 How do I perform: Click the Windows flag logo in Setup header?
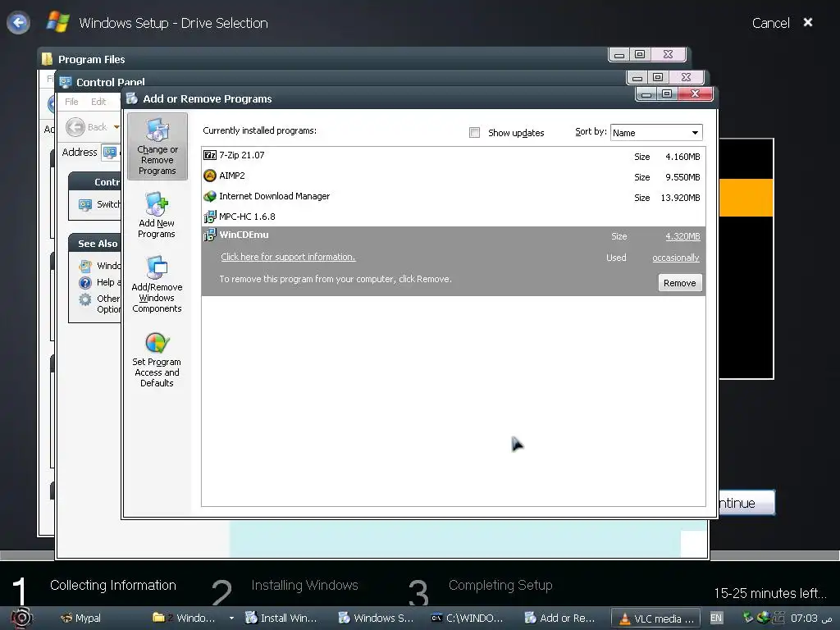[x=58, y=22]
